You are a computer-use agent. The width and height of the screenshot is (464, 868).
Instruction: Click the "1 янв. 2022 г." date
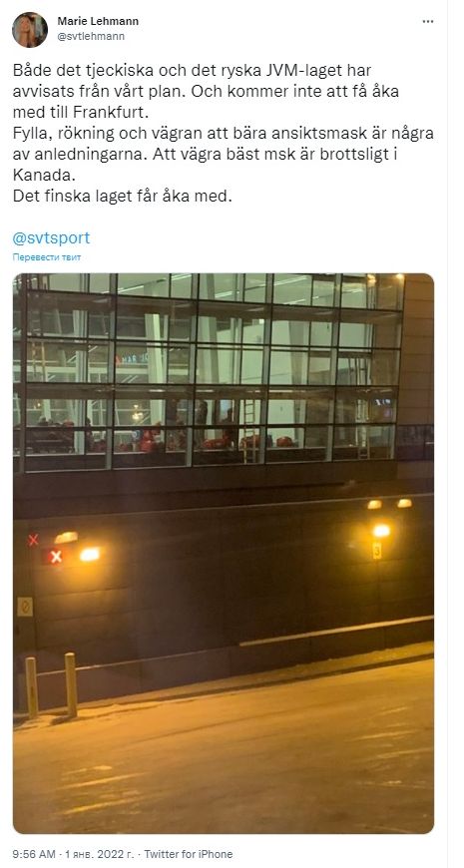96,854
